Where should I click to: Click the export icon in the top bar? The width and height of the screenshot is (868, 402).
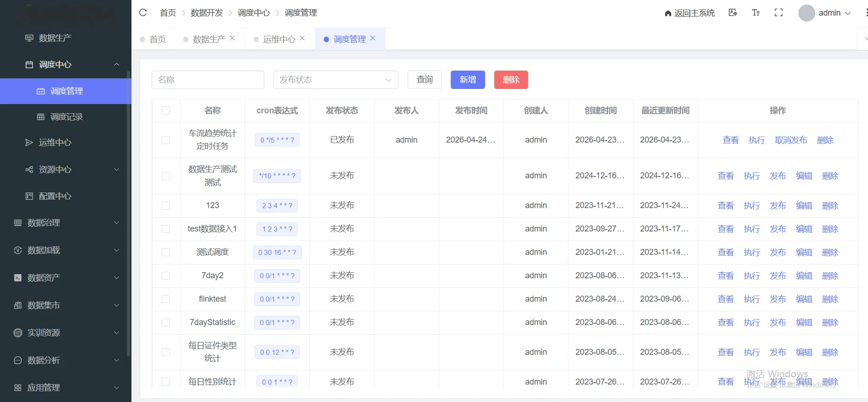733,13
